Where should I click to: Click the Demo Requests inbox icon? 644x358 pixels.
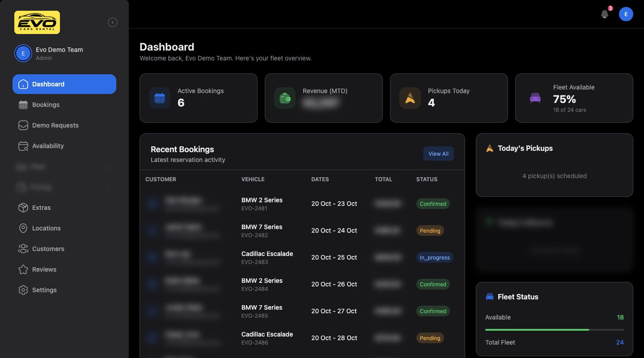click(x=23, y=125)
